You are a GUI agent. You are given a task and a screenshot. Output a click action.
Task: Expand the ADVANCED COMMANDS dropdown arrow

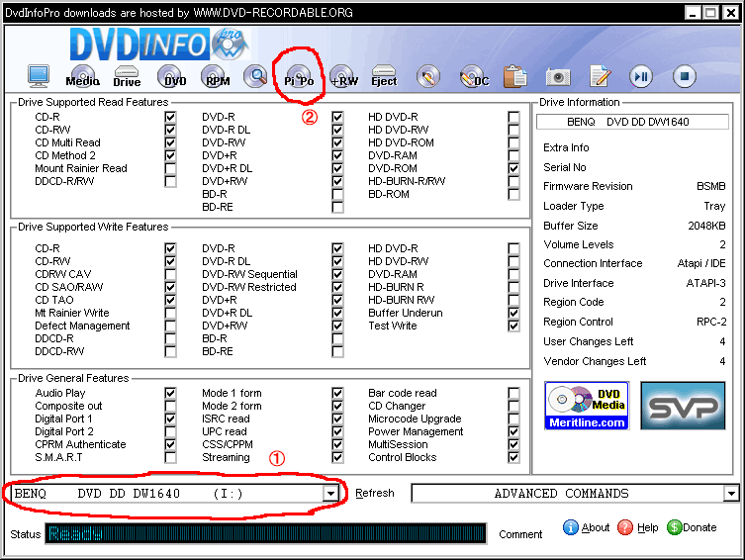point(731,494)
